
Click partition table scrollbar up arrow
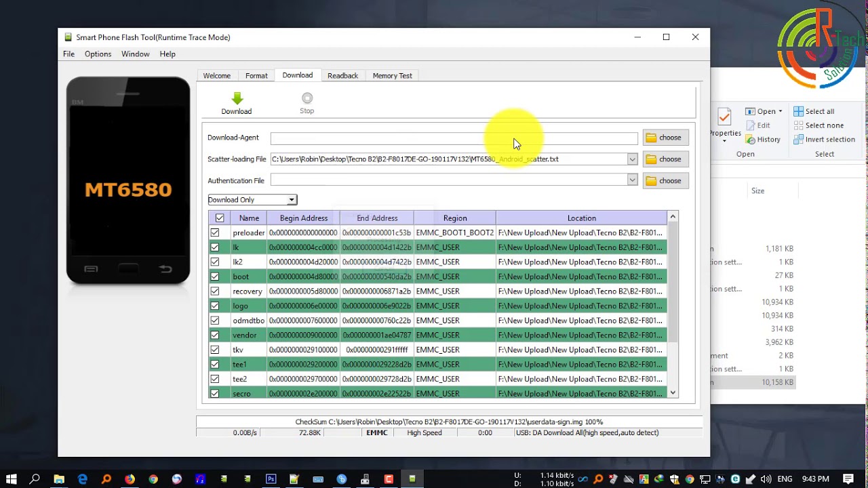pos(673,217)
